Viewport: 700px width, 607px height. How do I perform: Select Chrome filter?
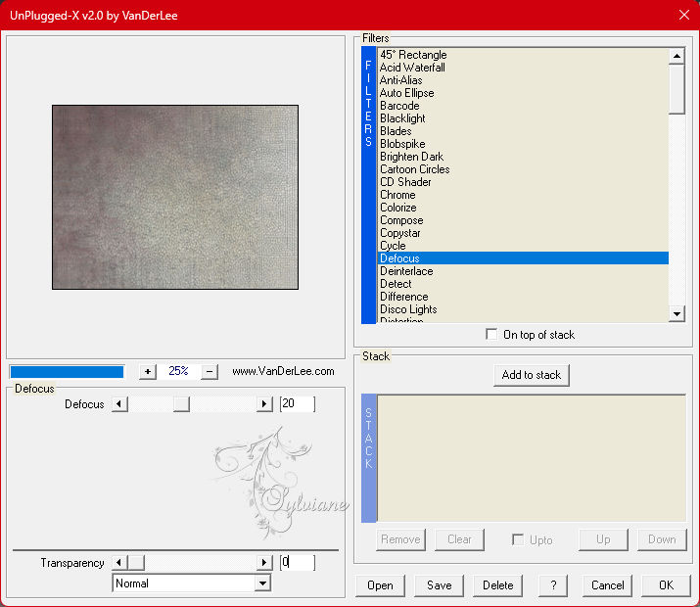point(523,195)
